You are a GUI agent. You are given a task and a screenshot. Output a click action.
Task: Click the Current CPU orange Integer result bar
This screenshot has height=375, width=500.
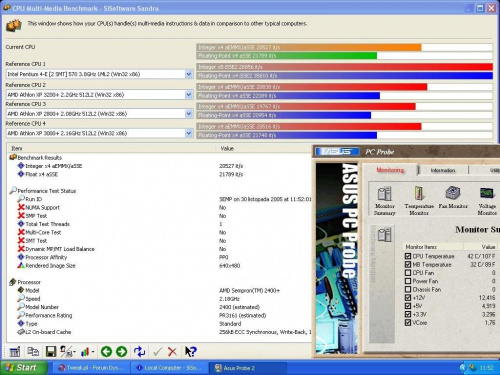pos(309,47)
